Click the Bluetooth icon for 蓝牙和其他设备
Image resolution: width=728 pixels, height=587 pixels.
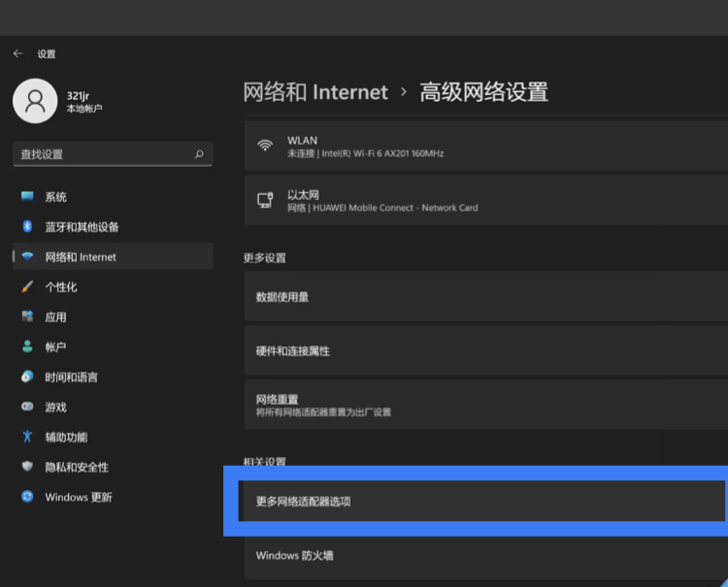point(27,226)
